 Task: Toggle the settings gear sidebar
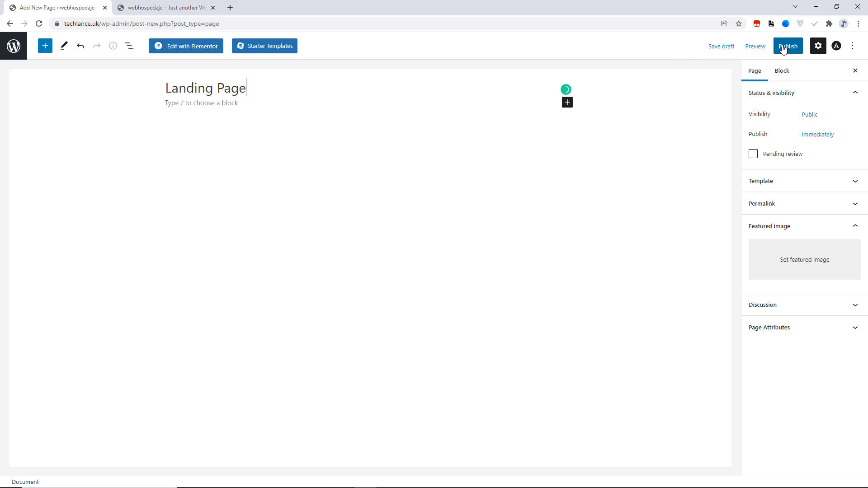tap(818, 46)
